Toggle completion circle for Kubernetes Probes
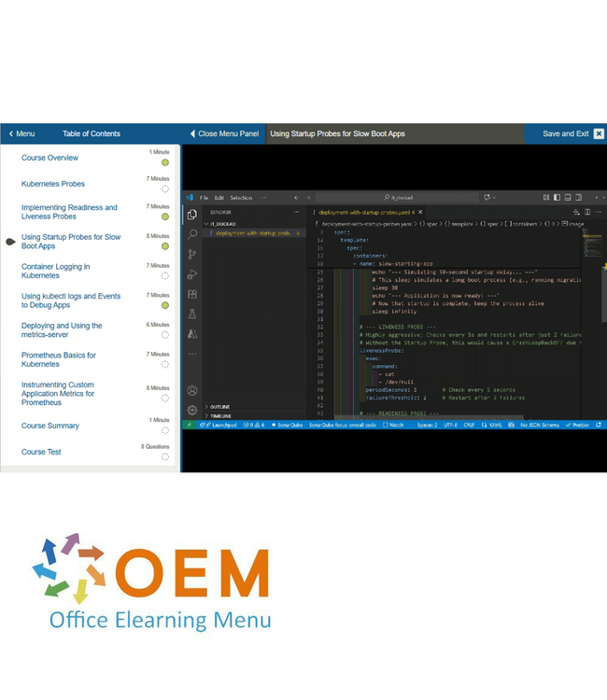Image resolution: width=607 pixels, height=700 pixels. (165, 189)
